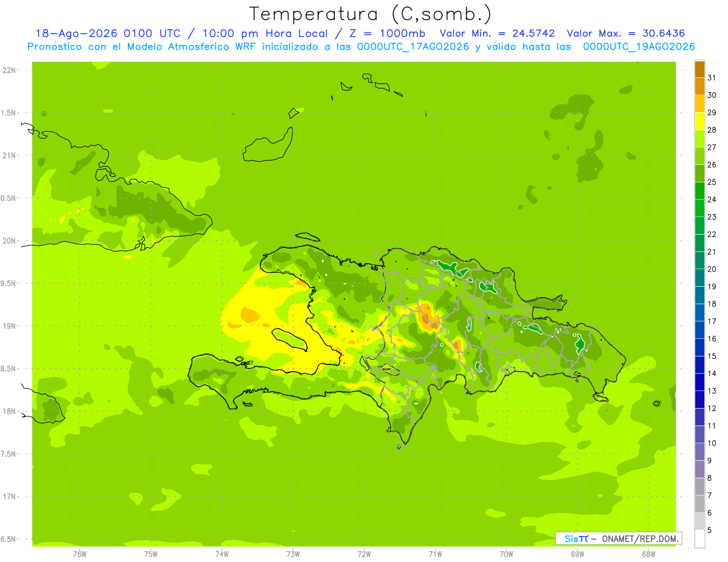
Task: Click the dark orange swatch above 31
Action: tap(699, 69)
